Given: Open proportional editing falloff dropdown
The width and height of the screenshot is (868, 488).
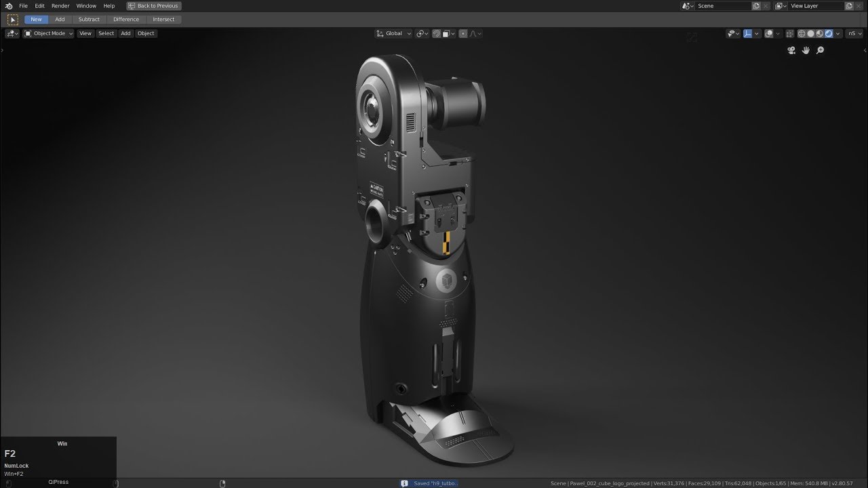Looking at the screenshot, I should (x=475, y=33).
